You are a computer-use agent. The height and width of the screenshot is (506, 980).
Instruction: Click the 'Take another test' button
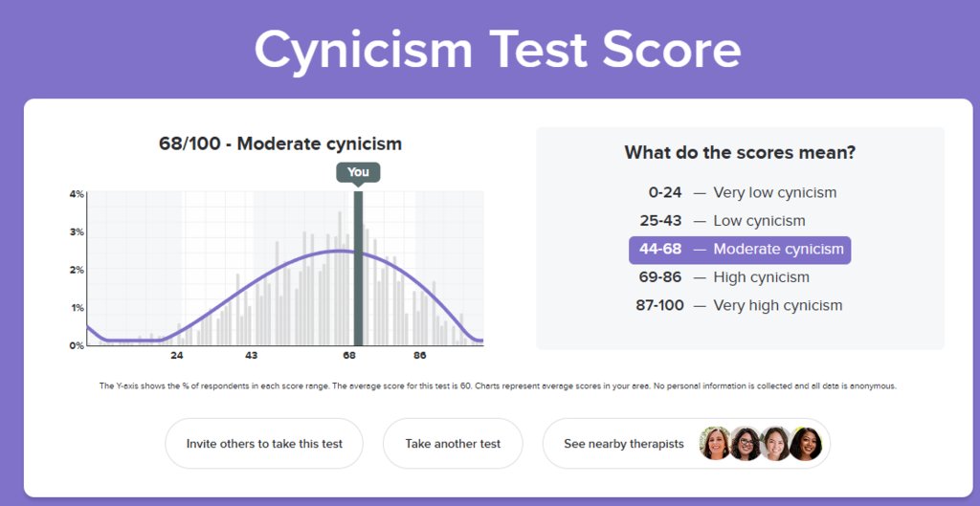click(453, 444)
